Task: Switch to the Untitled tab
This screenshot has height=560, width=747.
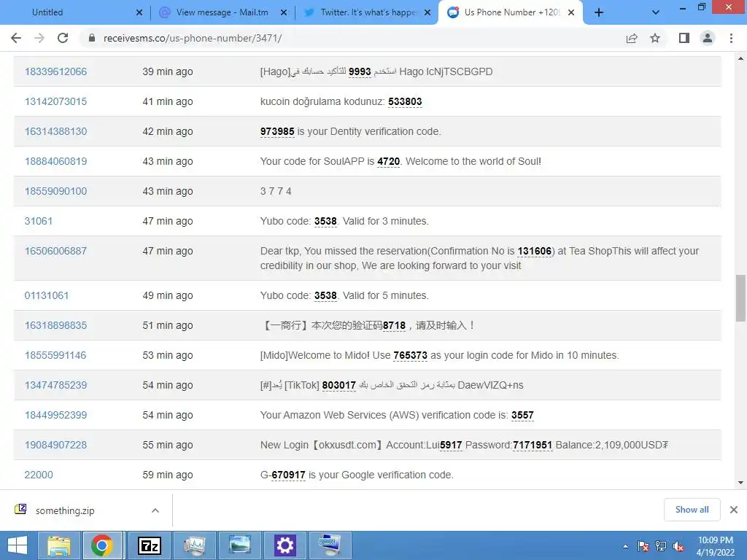Action: click(x=47, y=12)
